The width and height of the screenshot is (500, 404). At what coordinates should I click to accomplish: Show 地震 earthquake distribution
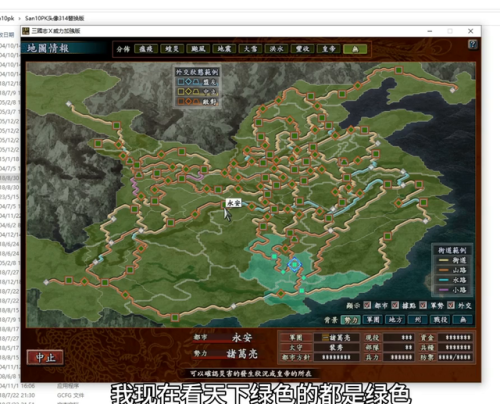point(224,49)
